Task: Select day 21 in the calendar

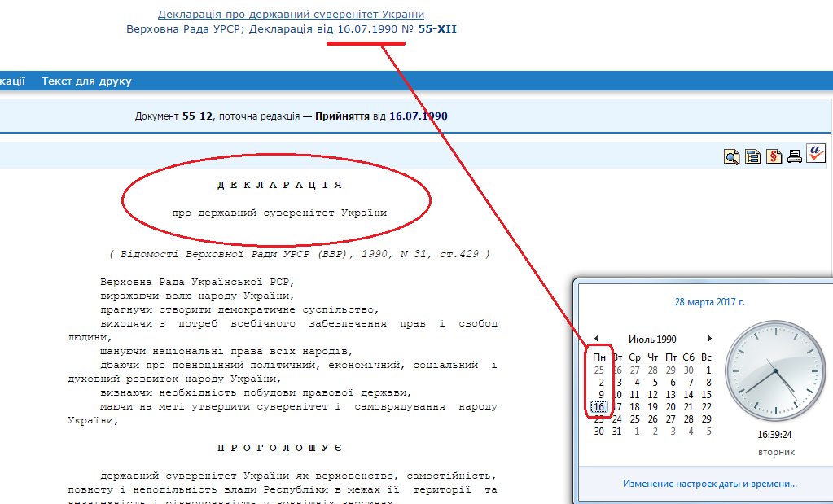Action: (688, 407)
